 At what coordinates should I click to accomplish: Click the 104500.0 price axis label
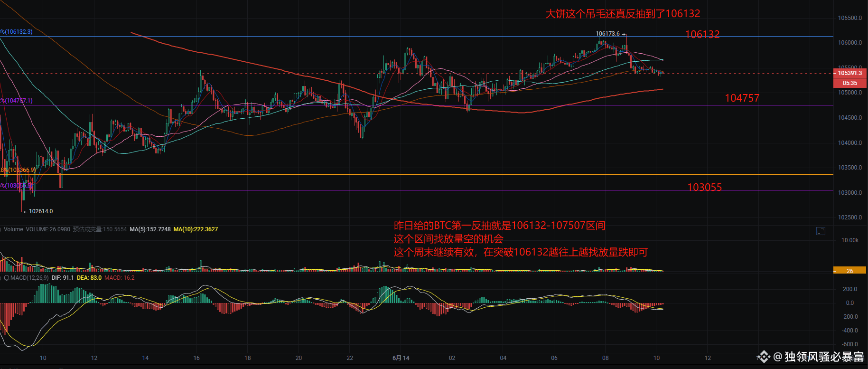pos(850,118)
